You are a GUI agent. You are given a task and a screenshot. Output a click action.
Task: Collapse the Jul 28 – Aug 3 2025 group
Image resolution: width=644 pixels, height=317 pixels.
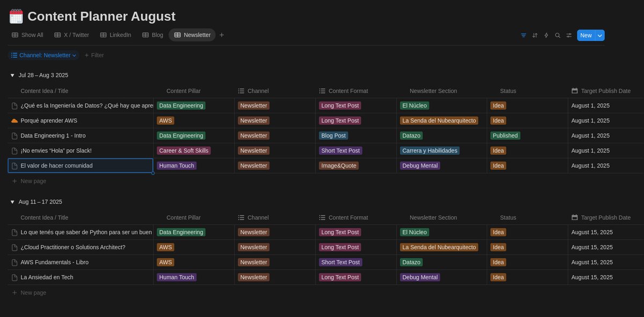(x=12, y=75)
